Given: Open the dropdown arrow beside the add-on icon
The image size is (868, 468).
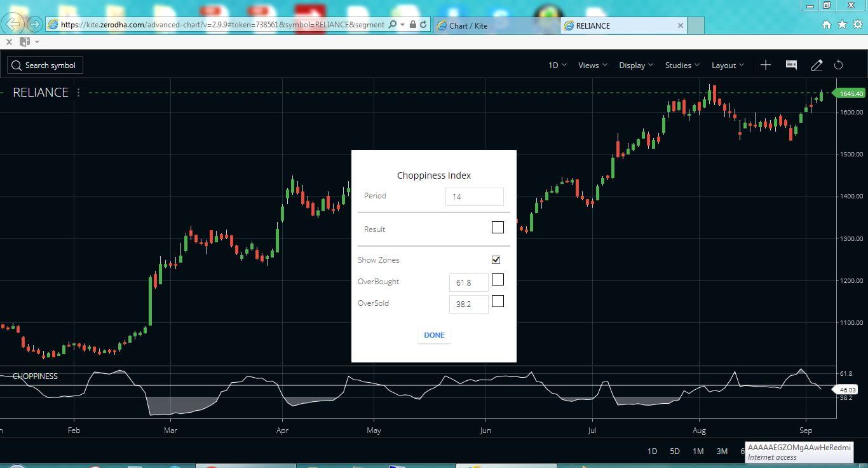Looking at the screenshot, I should coord(37,42).
